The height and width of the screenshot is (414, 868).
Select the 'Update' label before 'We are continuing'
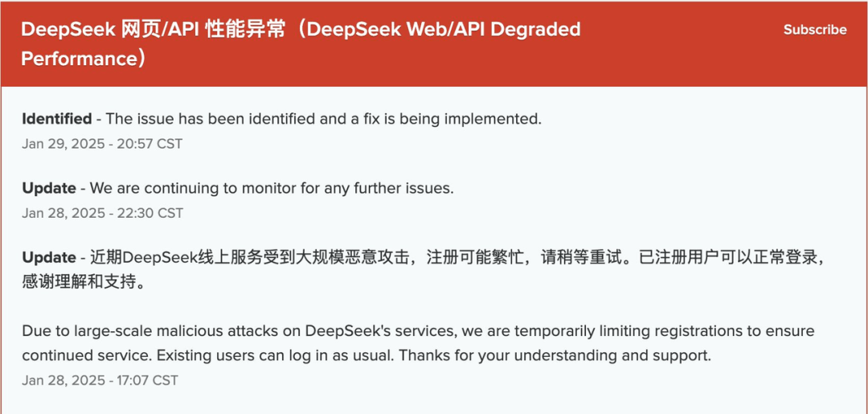tap(49, 188)
